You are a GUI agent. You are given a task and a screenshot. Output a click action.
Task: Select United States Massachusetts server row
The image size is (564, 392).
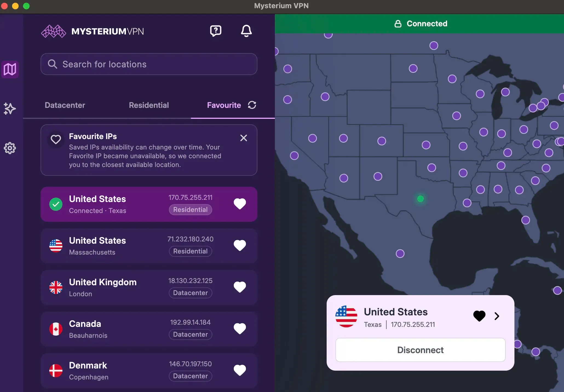(149, 246)
